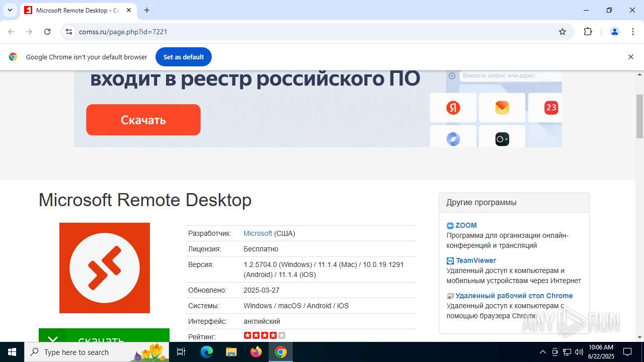Show hidden system tray icons
Image resolution: width=644 pixels, height=362 pixels.
coord(542,352)
